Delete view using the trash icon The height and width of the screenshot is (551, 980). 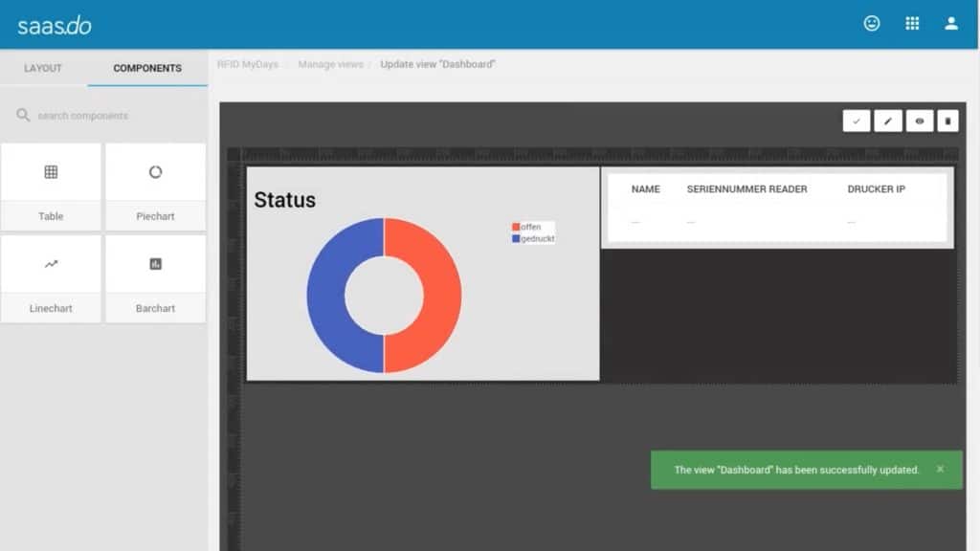pos(947,121)
